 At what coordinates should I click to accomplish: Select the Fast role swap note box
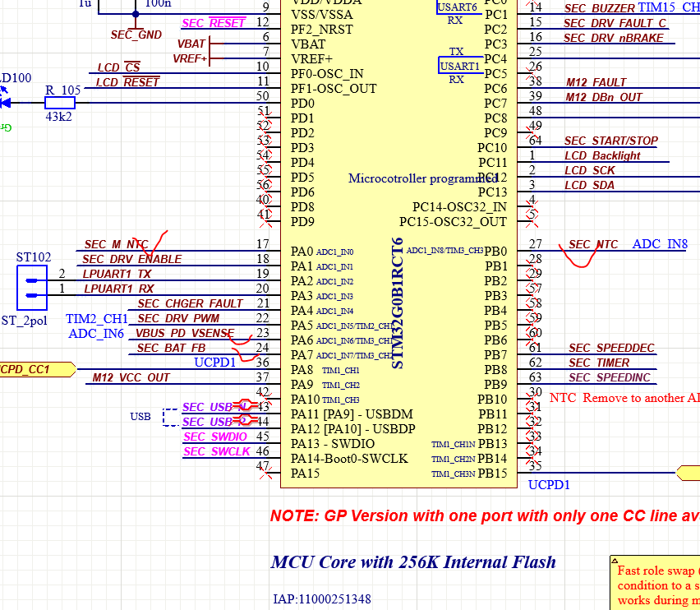coord(656,584)
